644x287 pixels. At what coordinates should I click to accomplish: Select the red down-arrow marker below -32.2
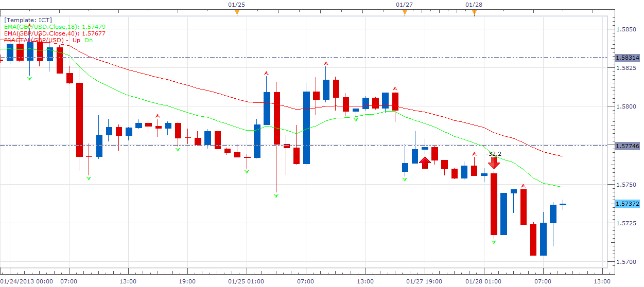coord(494,163)
